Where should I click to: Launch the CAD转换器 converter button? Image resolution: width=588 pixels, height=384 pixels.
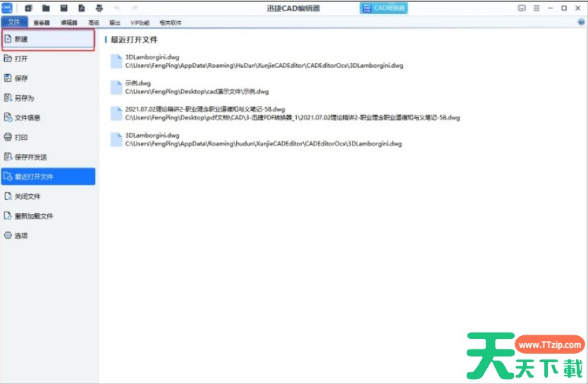pyautogui.click(x=384, y=8)
